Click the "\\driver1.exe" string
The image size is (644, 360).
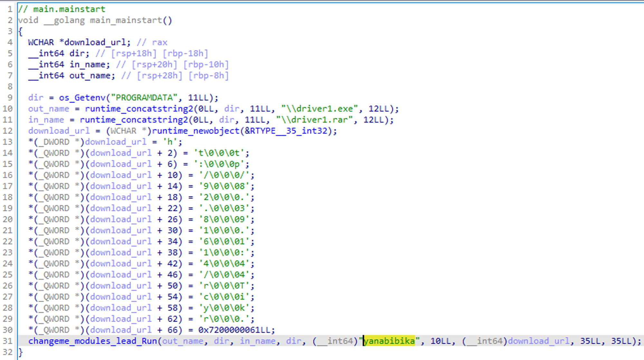point(319,109)
